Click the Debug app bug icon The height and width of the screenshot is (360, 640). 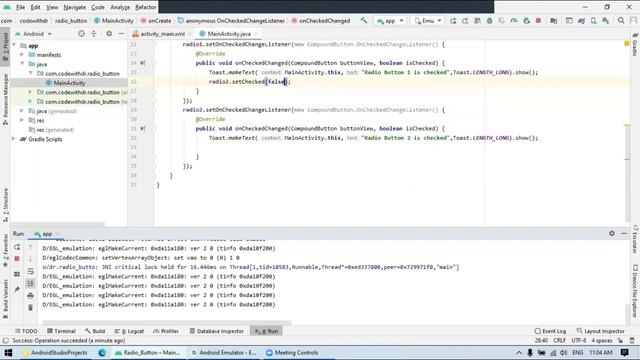[489, 20]
